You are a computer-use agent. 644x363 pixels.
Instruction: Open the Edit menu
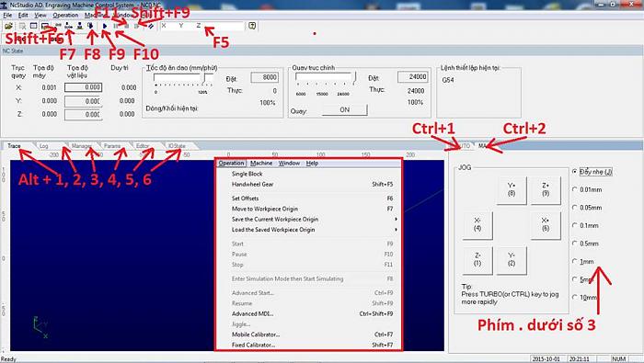23,16
